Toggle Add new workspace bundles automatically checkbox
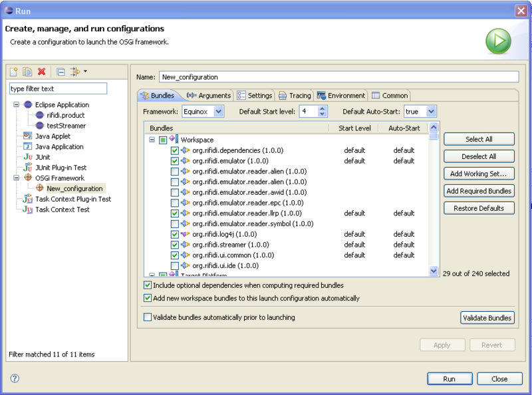Viewport: 532px width, 395px height. [148, 298]
